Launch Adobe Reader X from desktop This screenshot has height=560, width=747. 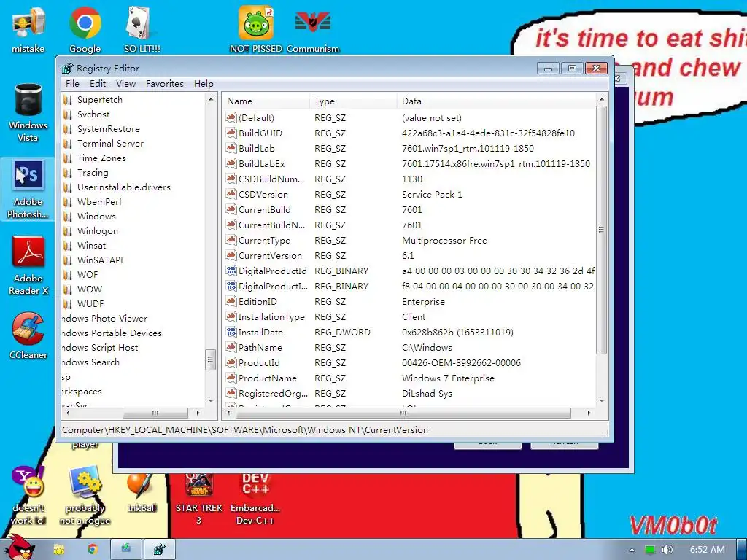coord(28,265)
